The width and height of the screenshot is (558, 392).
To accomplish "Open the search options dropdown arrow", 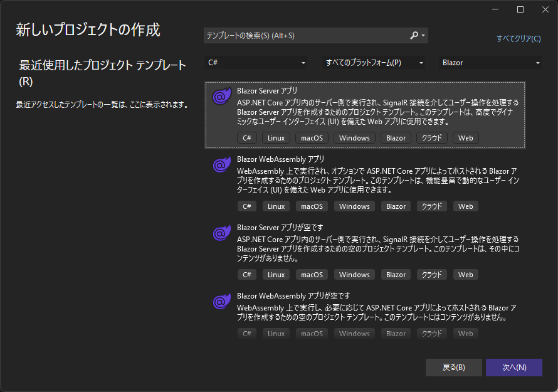I will pyautogui.click(x=423, y=36).
